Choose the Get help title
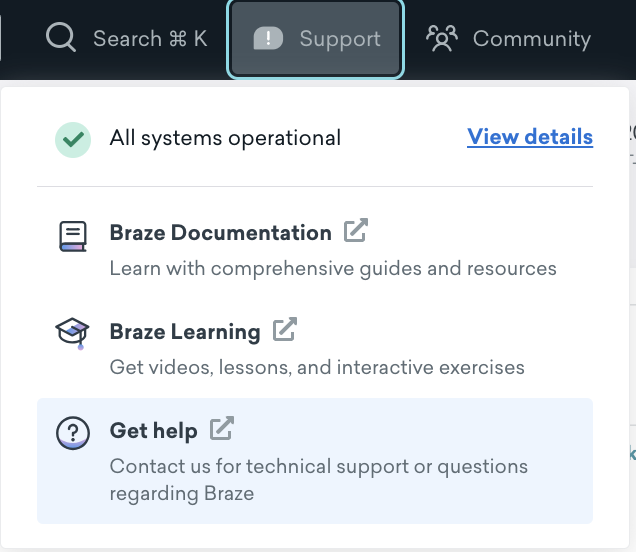The height and width of the screenshot is (552, 636). (x=153, y=431)
